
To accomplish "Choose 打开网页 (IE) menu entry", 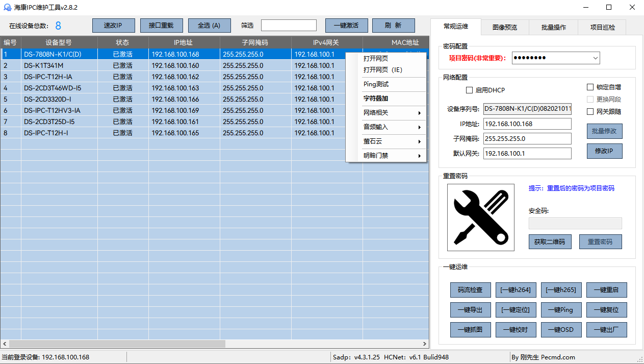I will pos(386,70).
